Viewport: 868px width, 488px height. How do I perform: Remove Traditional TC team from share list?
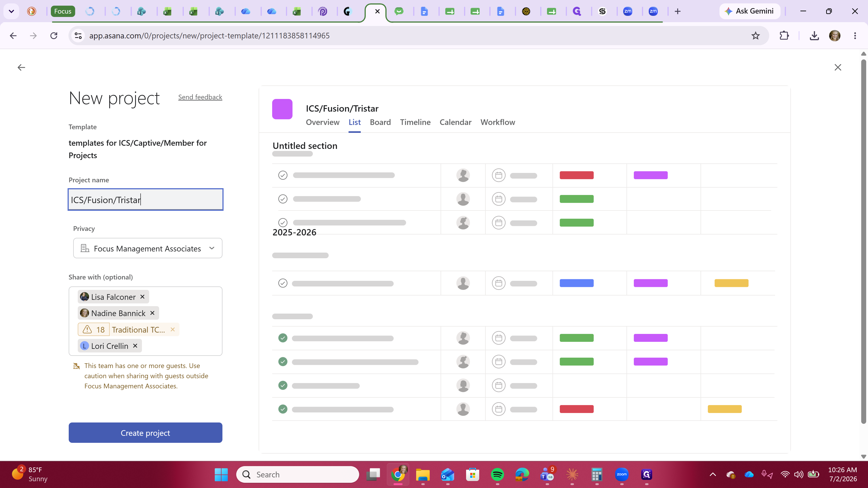coord(172,329)
